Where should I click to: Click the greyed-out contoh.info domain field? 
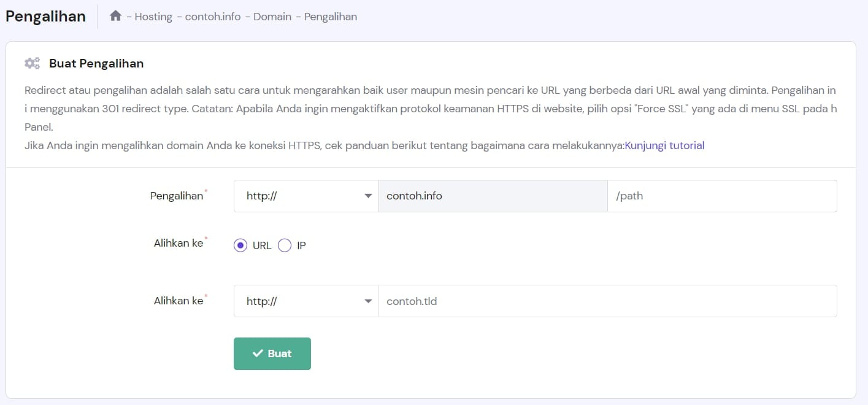[x=492, y=196]
